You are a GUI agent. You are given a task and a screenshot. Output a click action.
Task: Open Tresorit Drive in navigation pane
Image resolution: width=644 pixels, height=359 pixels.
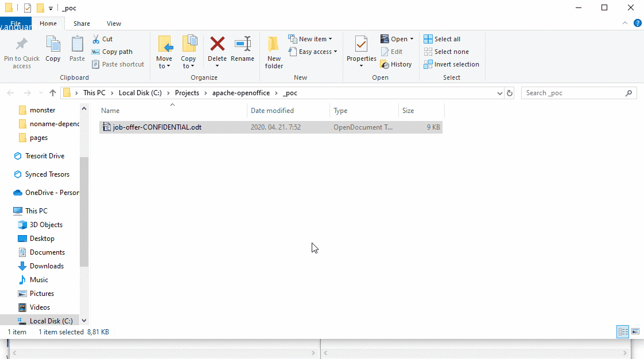pyautogui.click(x=40, y=156)
